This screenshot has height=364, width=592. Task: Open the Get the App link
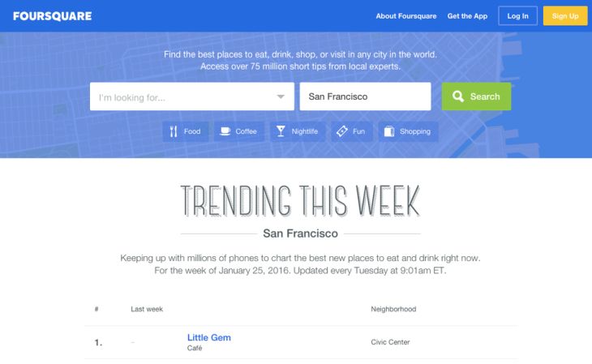click(x=467, y=16)
